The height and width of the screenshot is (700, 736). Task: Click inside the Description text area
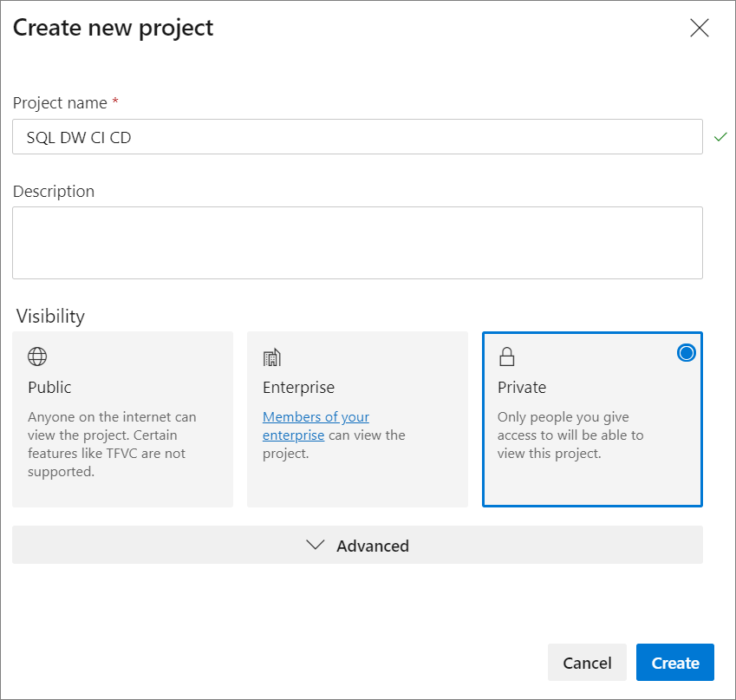357,242
